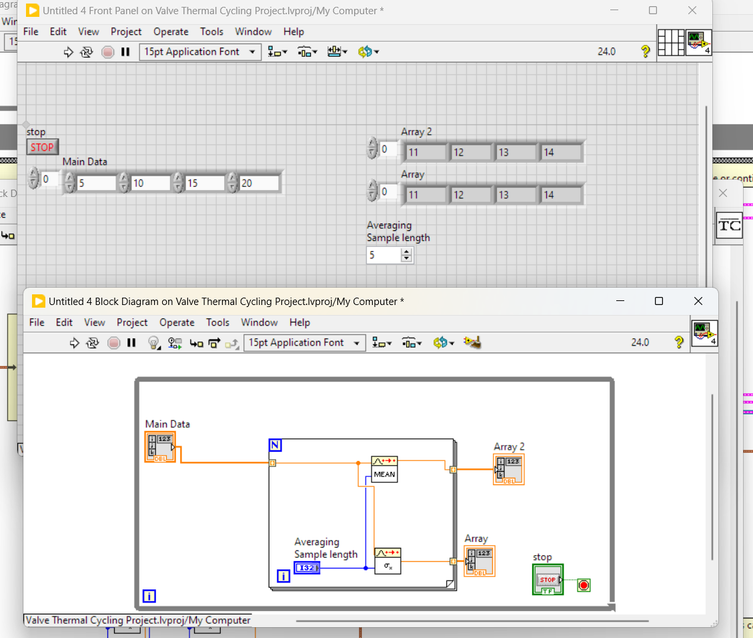Click Main Data element showing 5

point(97,183)
